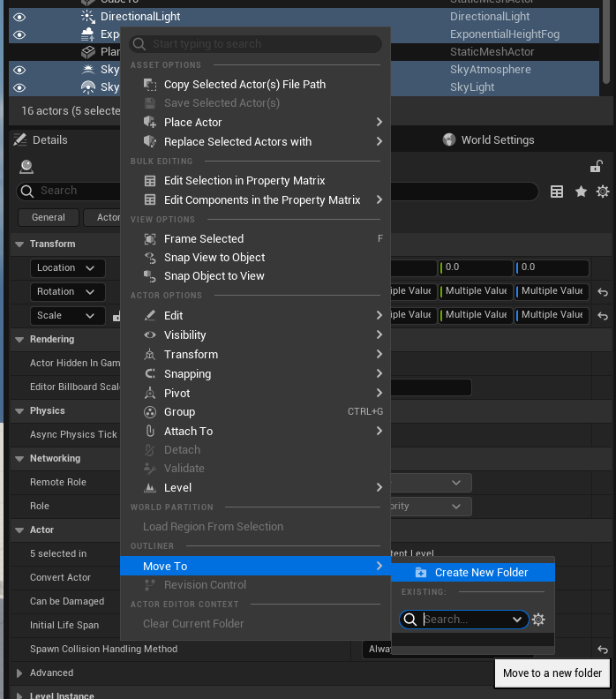This screenshot has width=616, height=699.
Task: Select Move To in Outliner section
Action: [x=255, y=566]
